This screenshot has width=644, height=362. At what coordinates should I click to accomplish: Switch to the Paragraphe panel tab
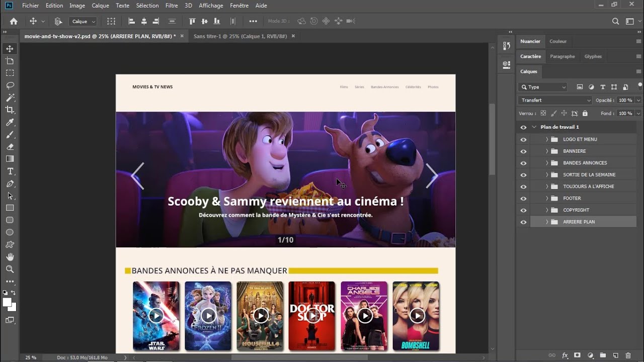tap(562, 56)
